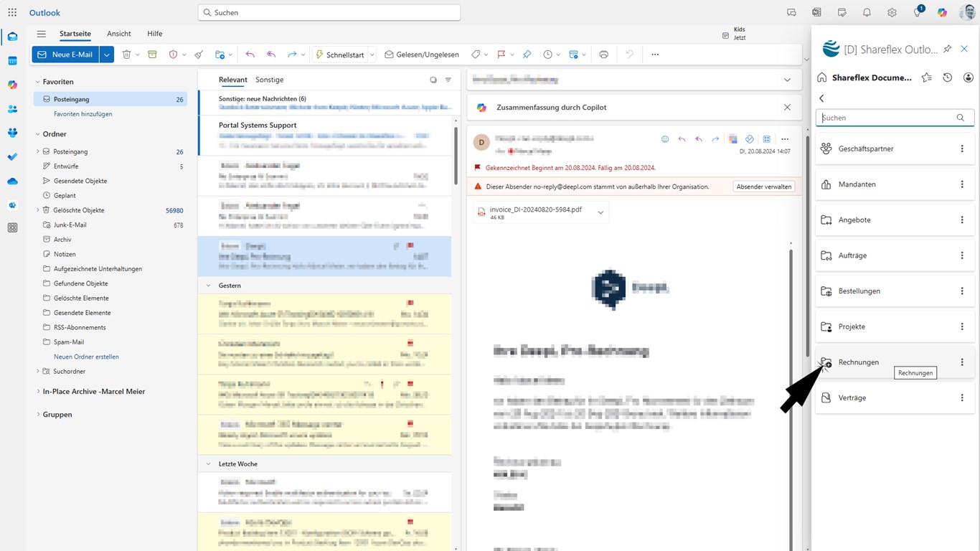
Task: Open Shareflex home icon
Action: (823, 77)
